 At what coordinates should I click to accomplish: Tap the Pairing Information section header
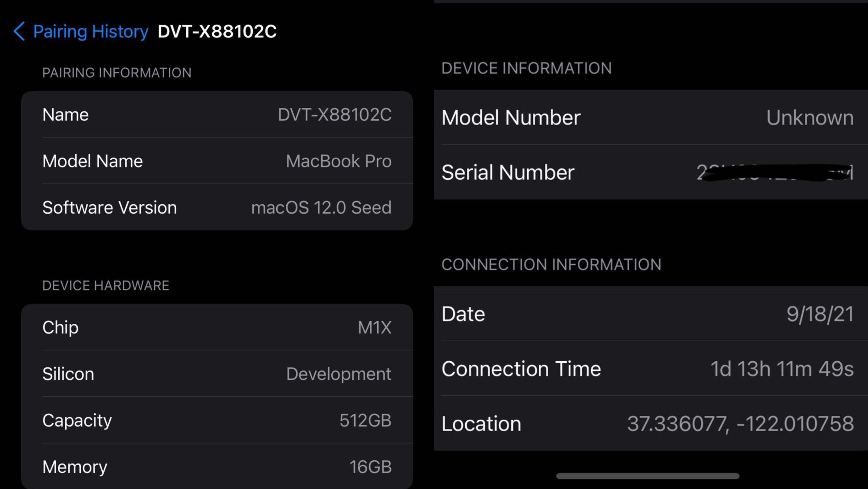[116, 73]
